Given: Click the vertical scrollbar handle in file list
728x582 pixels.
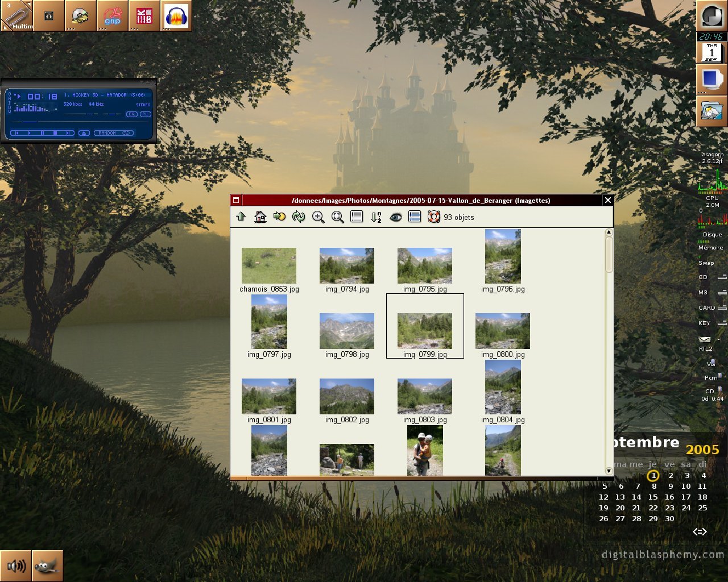Looking at the screenshot, I should pos(609,255).
